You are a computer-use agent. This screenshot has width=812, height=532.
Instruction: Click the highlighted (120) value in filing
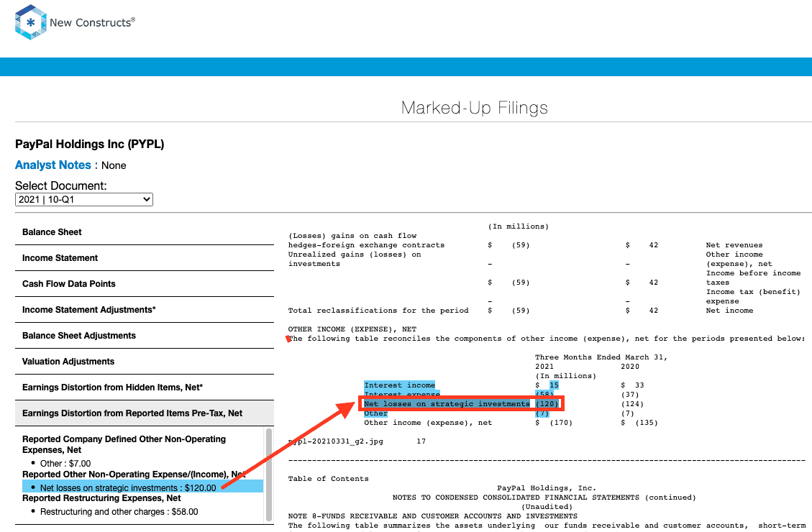tap(547, 403)
